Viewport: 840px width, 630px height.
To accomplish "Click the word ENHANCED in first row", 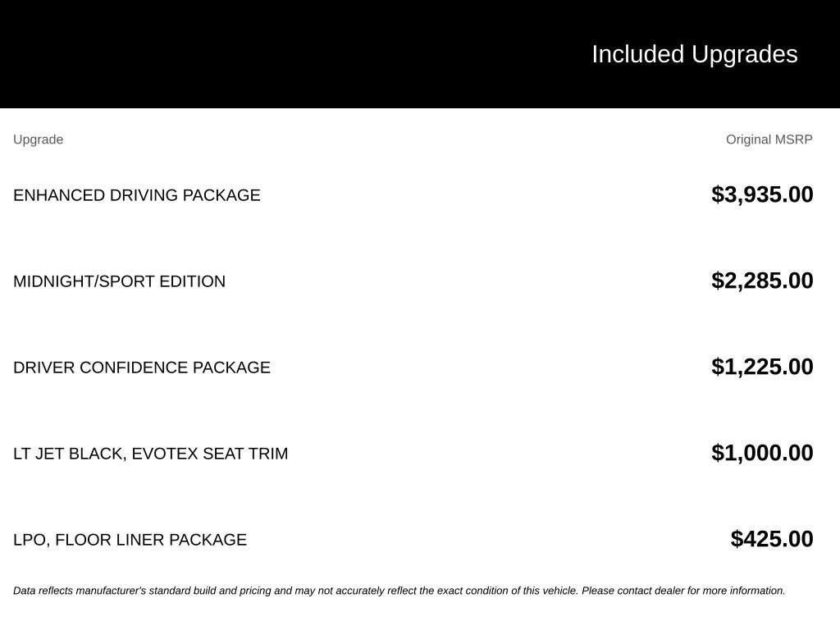I will (59, 195).
